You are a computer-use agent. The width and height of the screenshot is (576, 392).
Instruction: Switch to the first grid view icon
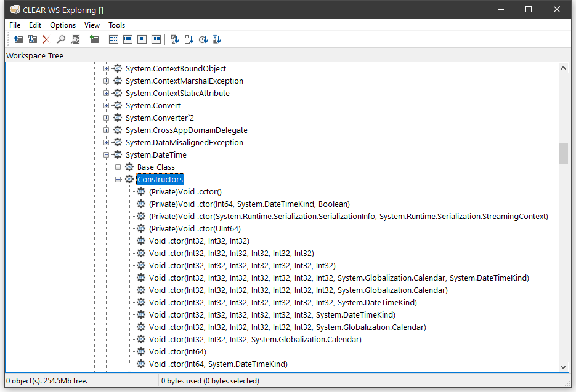pyautogui.click(x=113, y=39)
